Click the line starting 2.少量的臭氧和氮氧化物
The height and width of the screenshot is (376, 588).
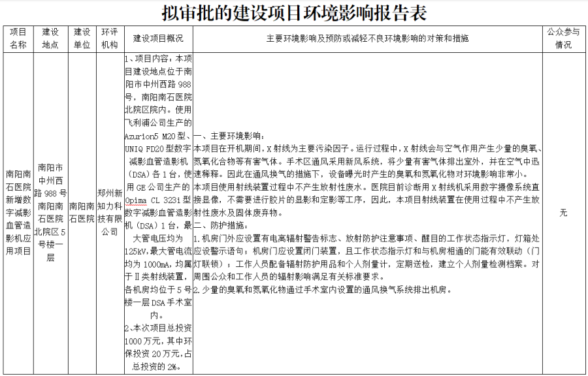323,290
